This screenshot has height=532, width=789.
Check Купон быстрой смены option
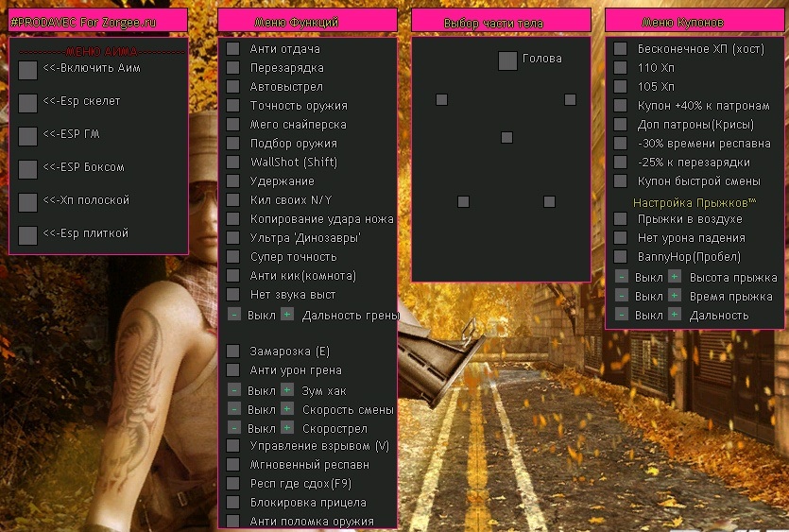coord(621,180)
